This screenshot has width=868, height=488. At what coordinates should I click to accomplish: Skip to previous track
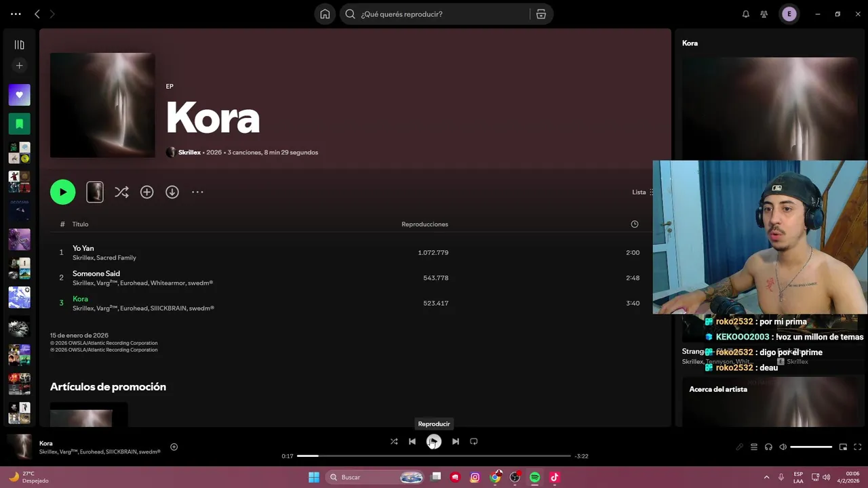point(412,441)
